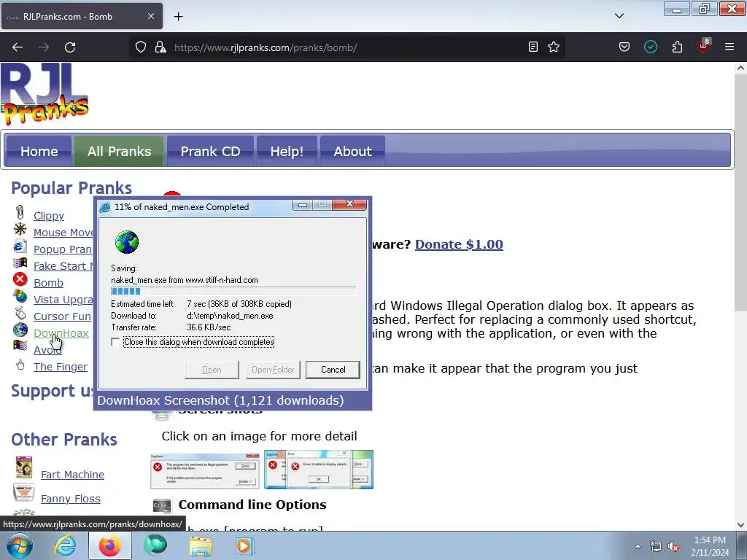The image size is (747, 560).
Task: Click the Popup Prank icon
Action: point(20,246)
